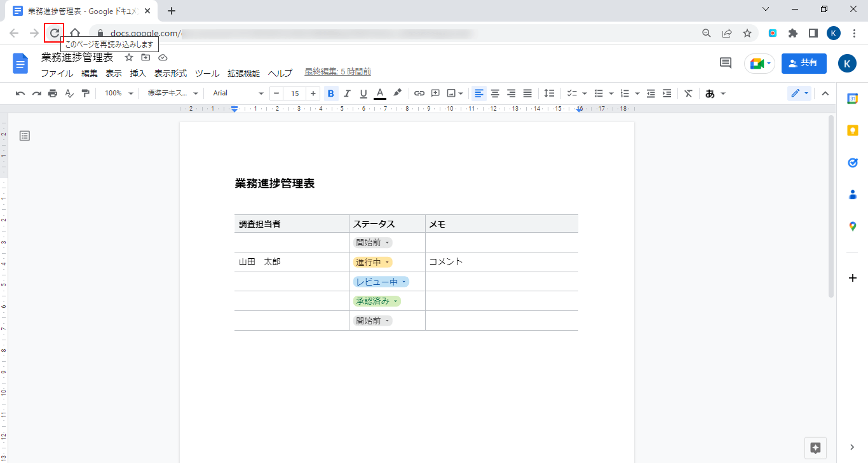Open Google Calendar in side panel

[853, 99]
